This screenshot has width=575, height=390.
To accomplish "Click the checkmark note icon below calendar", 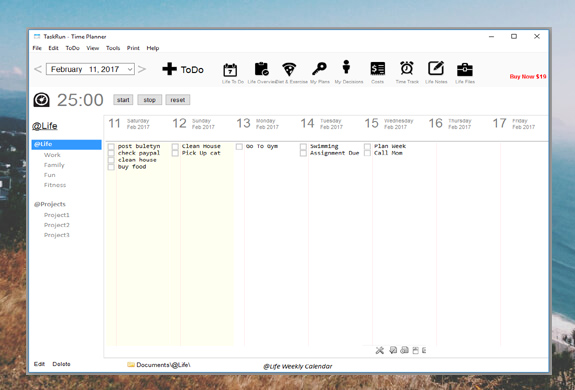I will point(393,350).
